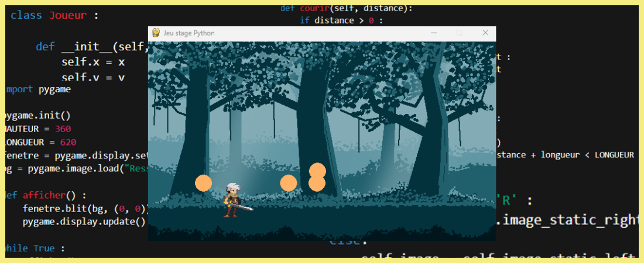
Task: Click the "def afficher() :" code line
Action: point(46,195)
